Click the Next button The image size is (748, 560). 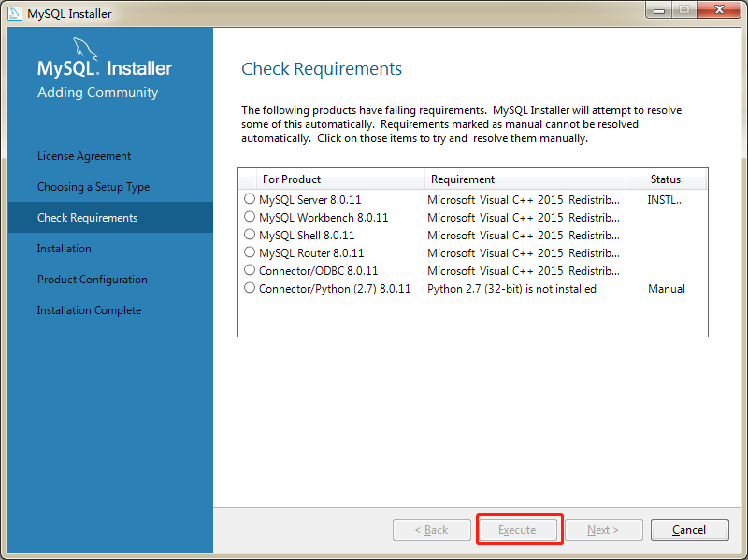tap(603, 529)
